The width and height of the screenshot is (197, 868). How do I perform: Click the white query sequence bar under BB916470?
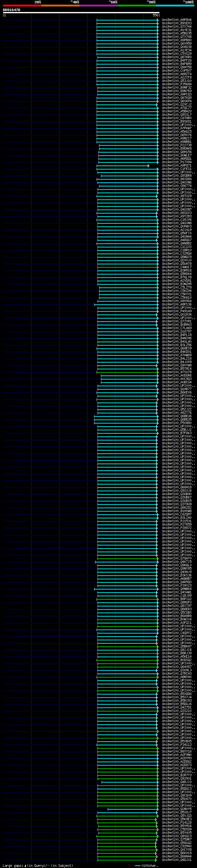point(81,12)
